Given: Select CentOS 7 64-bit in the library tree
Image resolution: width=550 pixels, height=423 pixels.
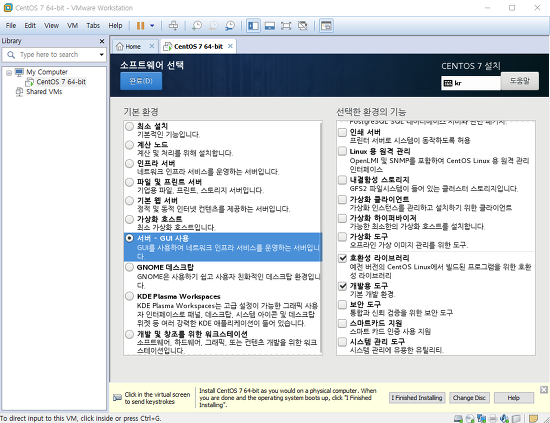Looking at the screenshot, I should pyautogui.click(x=61, y=82).
